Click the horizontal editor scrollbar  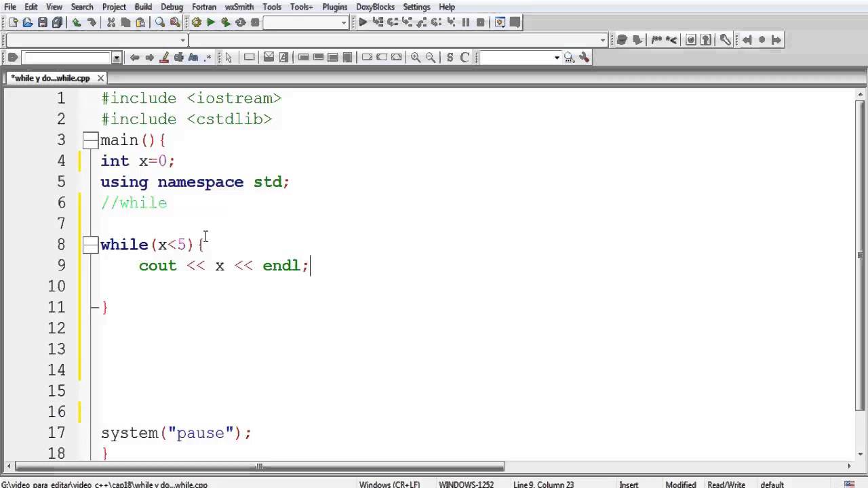coord(260,466)
